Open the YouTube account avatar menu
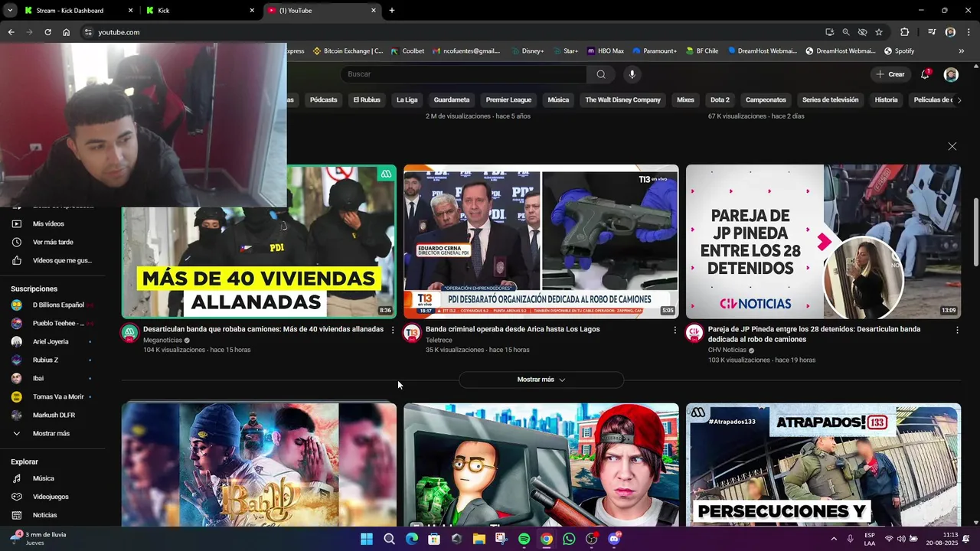This screenshot has height=551, width=980. coord(951,74)
